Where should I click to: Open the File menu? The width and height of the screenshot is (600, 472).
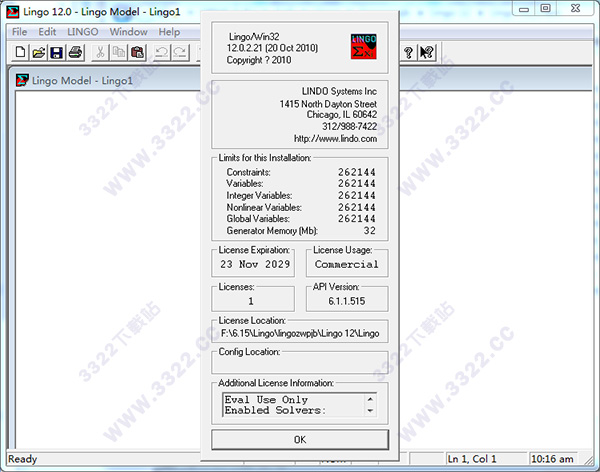tap(20, 32)
